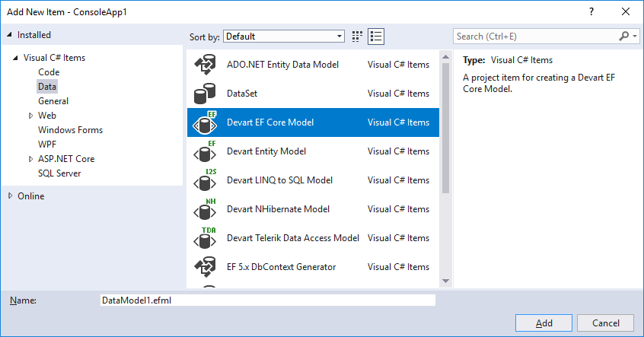The width and height of the screenshot is (644, 337).
Task: Expand the ASP.NET Core tree node
Action: (30, 159)
